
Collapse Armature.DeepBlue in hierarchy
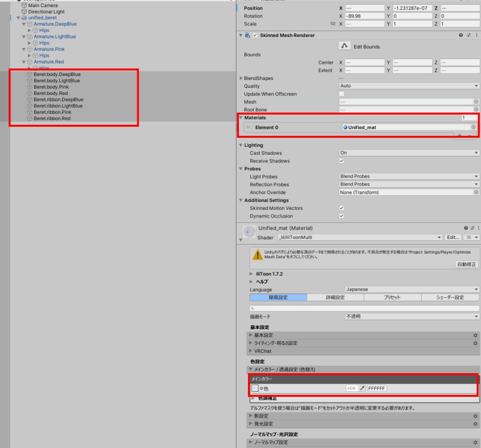(24, 24)
